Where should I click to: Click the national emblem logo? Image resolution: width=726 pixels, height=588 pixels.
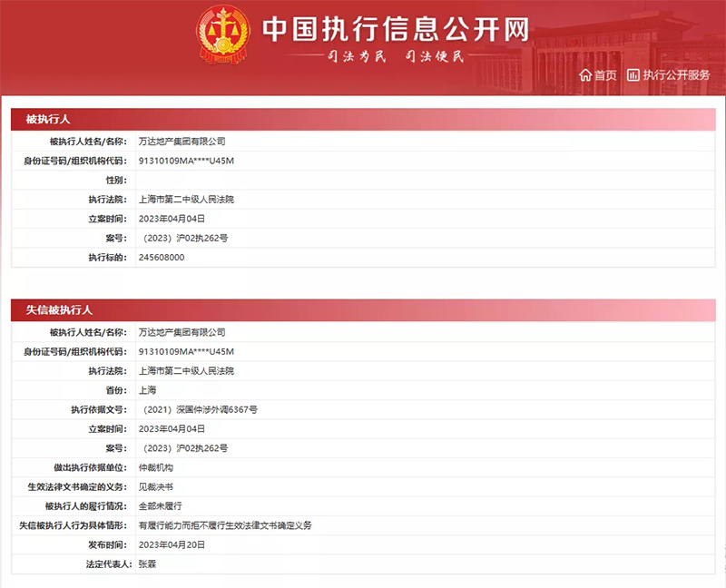pyautogui.click(x=221, y=37)
